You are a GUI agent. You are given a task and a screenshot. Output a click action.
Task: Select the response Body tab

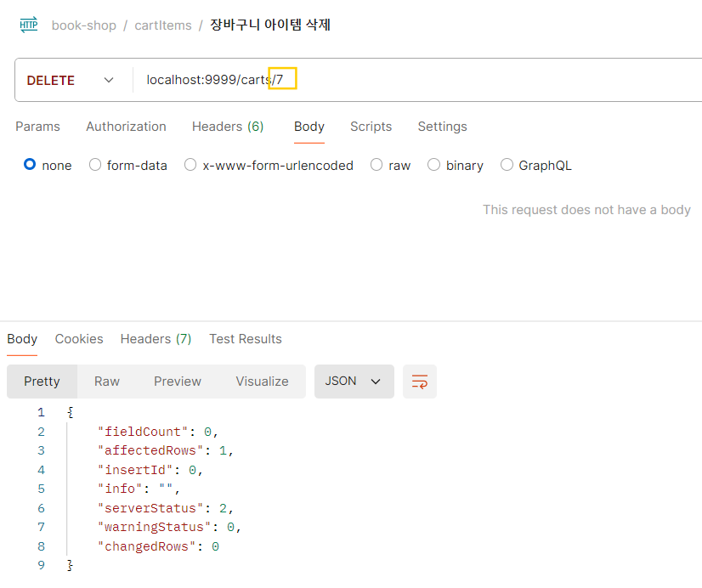[22, 339]
